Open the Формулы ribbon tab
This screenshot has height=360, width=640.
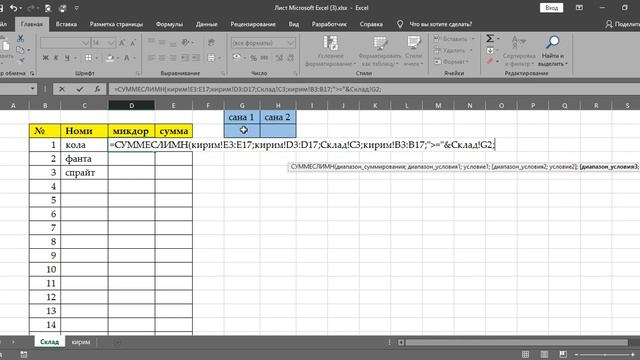(169, 24)
